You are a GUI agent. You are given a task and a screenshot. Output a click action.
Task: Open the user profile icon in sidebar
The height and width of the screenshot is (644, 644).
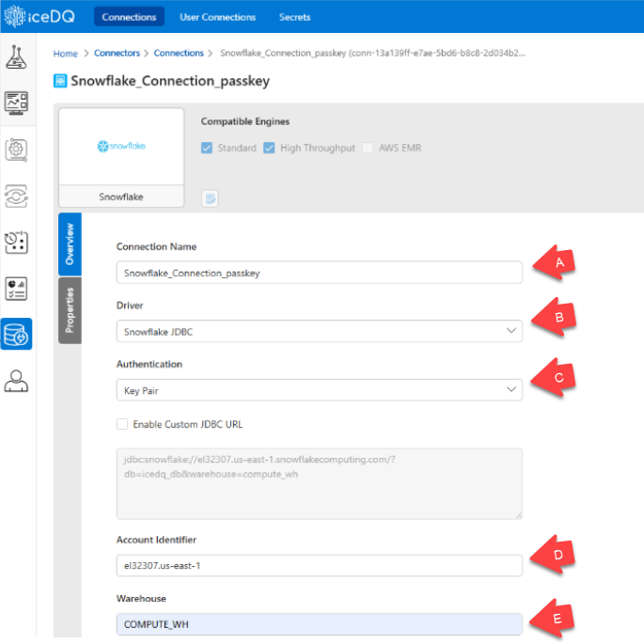pyautogui.click(x=17, y=380)
